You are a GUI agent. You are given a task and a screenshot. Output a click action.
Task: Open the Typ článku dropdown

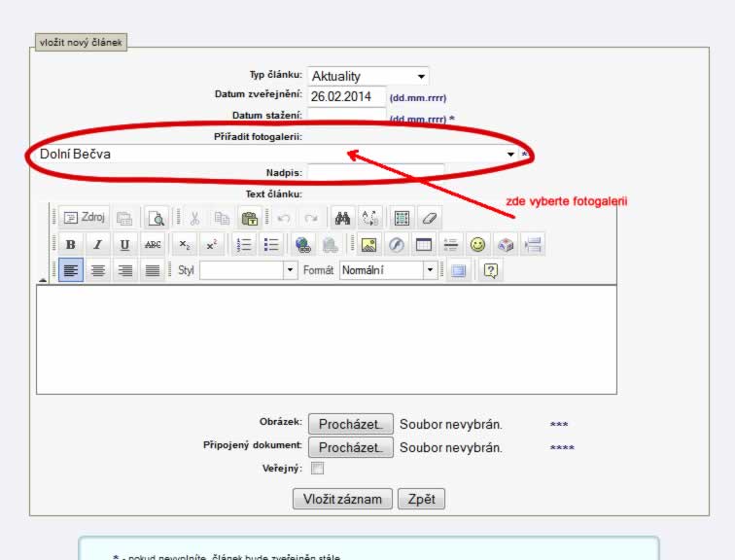pos(368,76)
